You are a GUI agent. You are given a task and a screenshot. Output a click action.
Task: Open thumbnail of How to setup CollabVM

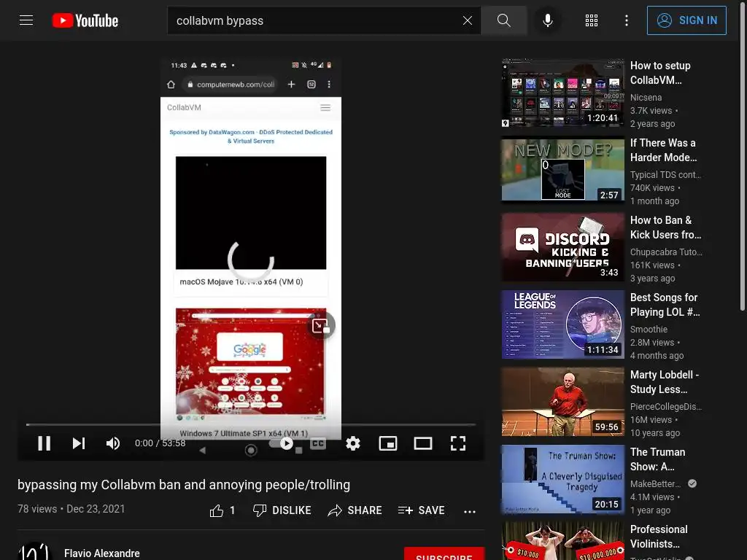click(562, 93)
